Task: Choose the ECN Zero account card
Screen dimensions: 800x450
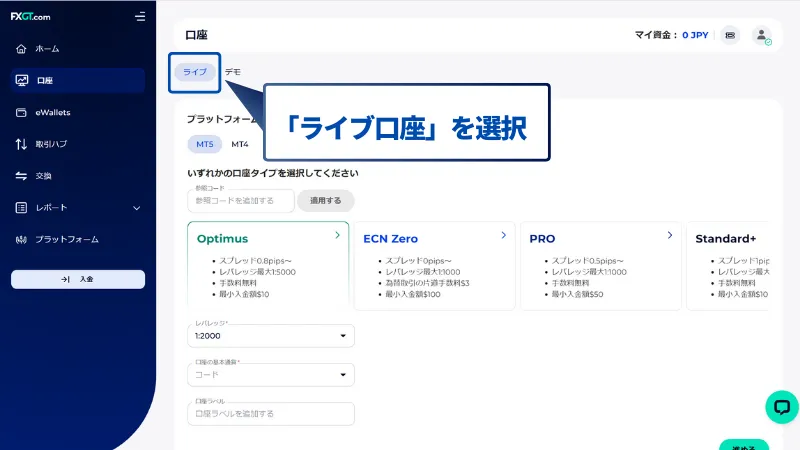Action: pos(435,265)
